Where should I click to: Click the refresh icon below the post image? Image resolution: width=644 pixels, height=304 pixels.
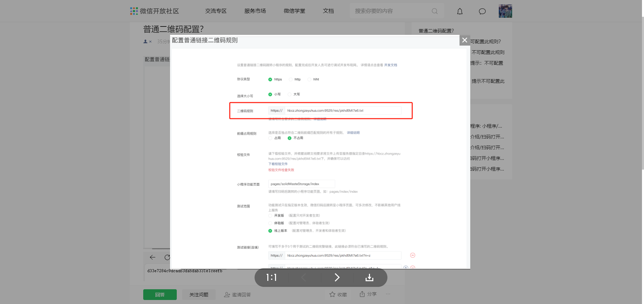(167, 257)
